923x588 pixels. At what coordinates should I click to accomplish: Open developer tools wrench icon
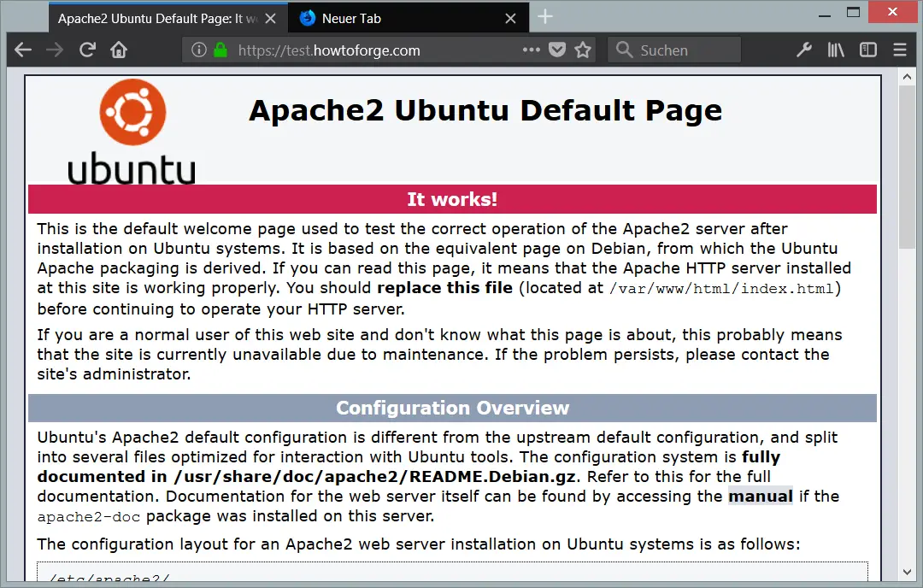804,50
